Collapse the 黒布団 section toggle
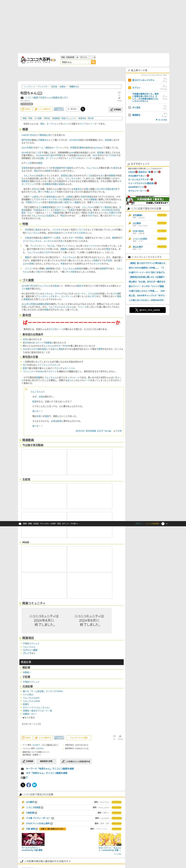 [x=20, y=315]
